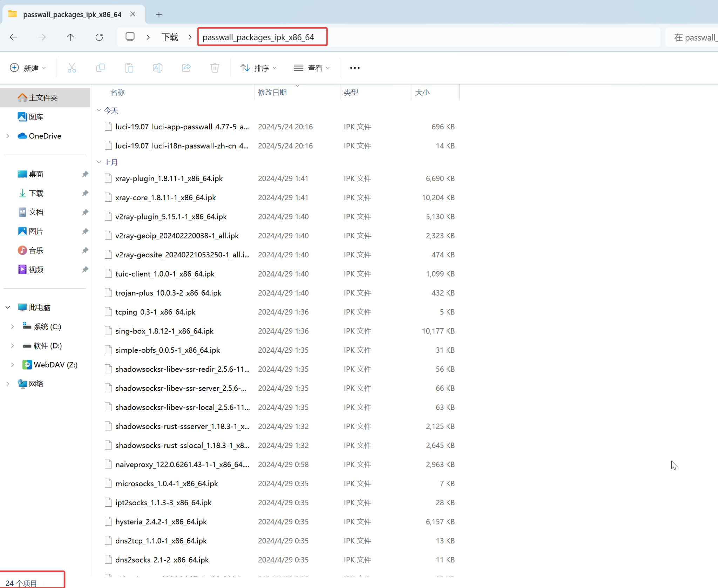
Task: Click the Delete trash can icon
Action: pyautogui.click(x=215, y=68)
